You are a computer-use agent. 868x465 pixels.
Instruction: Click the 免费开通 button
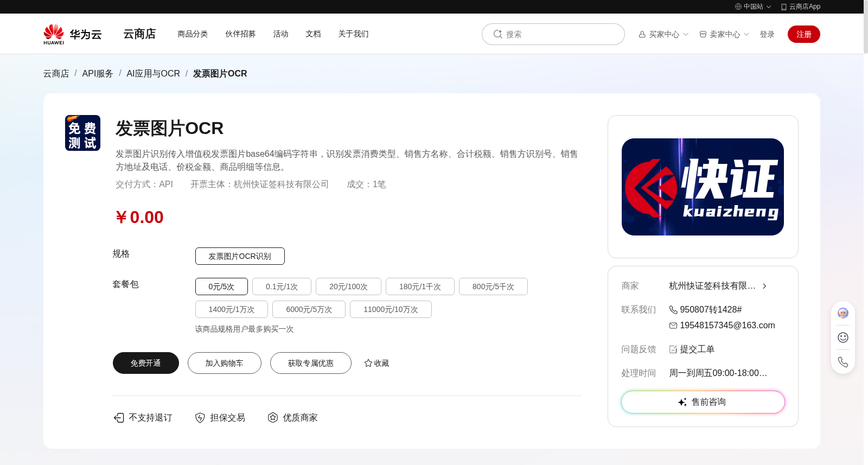pyautogui.click(x=146, y=363)
